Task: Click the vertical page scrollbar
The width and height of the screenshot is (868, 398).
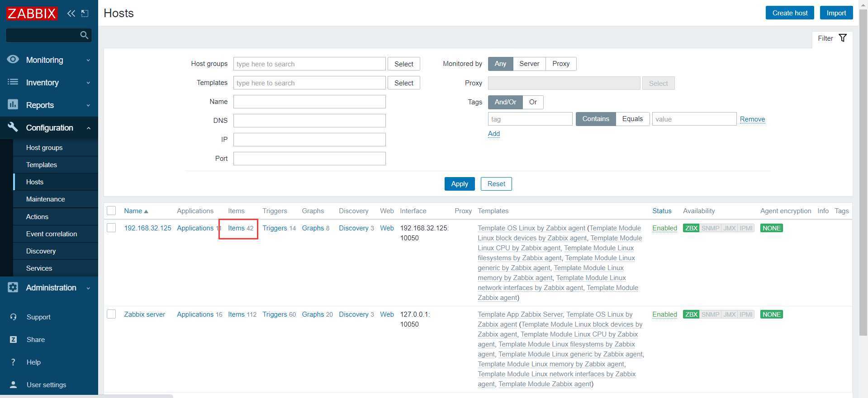Action: (x=863, y=172)
